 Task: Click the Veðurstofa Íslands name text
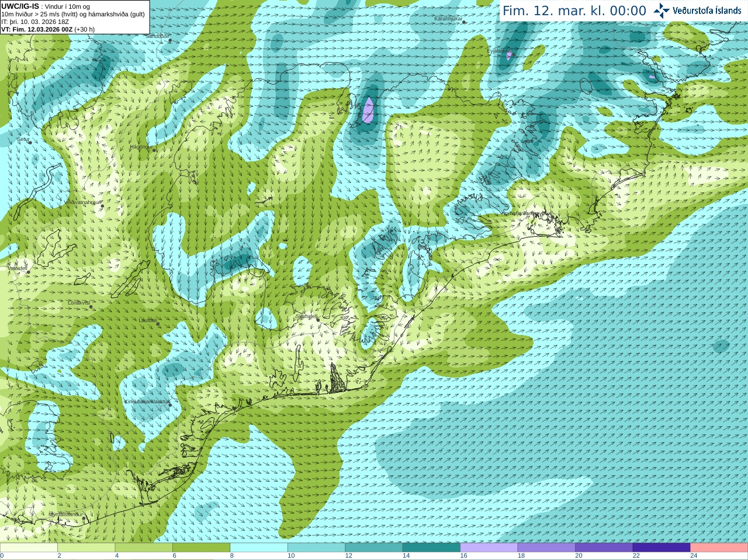point(707,11)
